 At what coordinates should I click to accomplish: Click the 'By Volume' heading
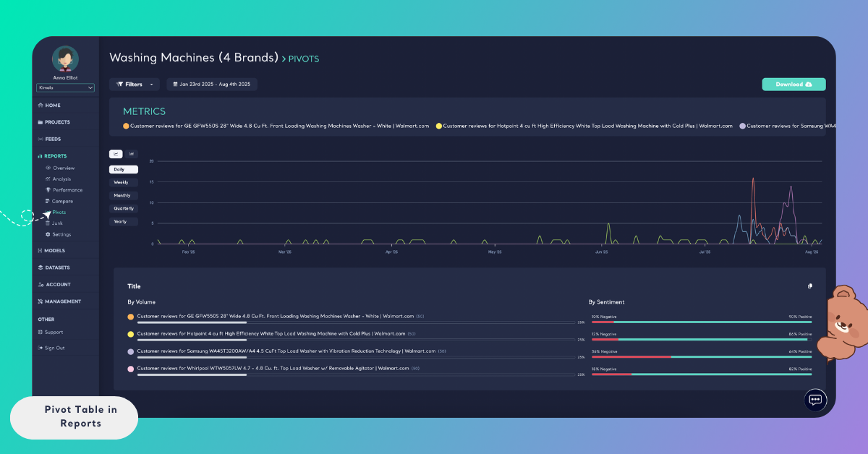pos(141,302)
